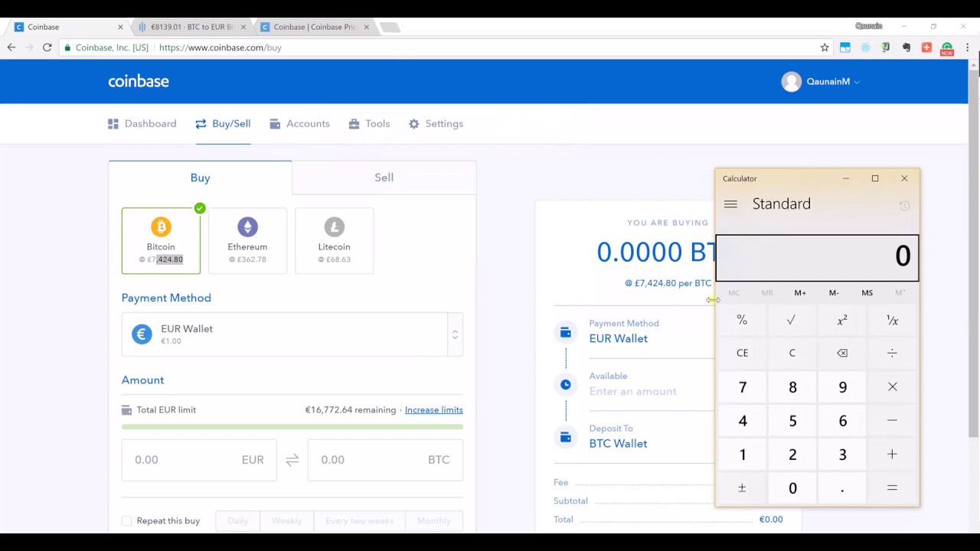
Task: Click the BTC amount input field
Action: click(x=385, y=460)
